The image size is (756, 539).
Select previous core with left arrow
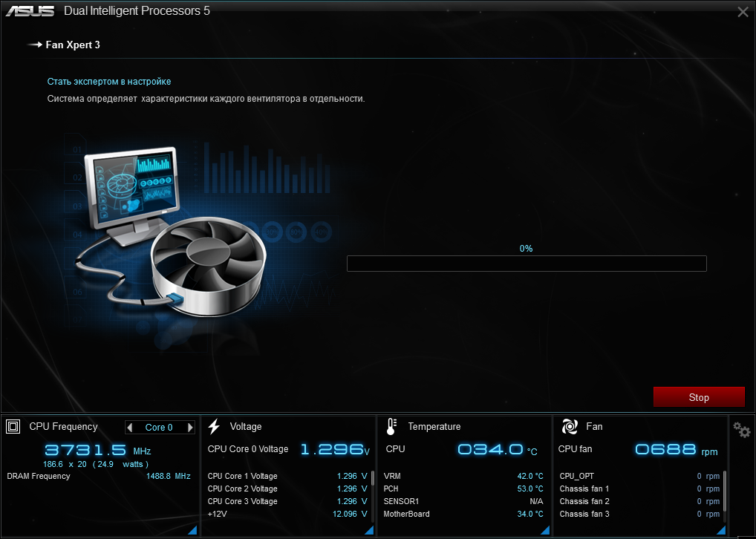[131, 428]
